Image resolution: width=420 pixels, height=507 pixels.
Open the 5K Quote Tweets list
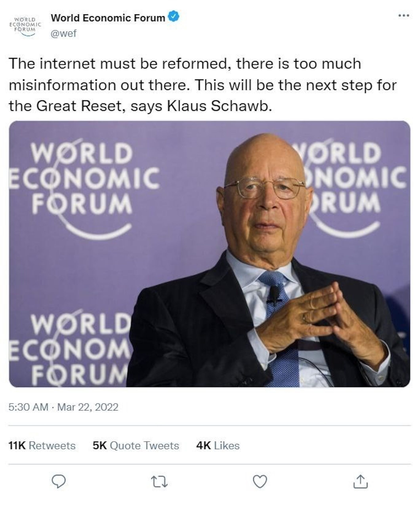pyautogui.click(x=136, y=445)
